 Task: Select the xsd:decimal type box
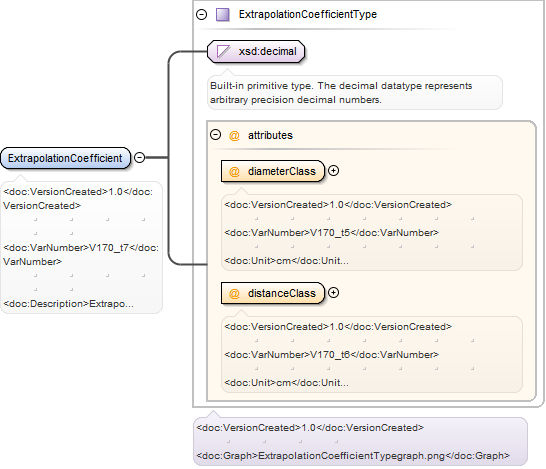click(256, 52)
